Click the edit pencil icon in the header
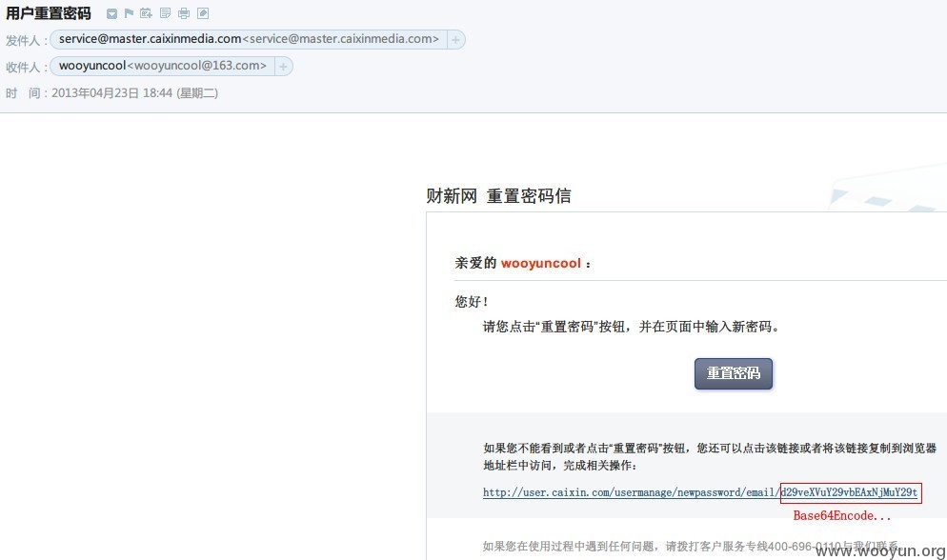The width and height of the screenshot is (947, 560). 203,12
